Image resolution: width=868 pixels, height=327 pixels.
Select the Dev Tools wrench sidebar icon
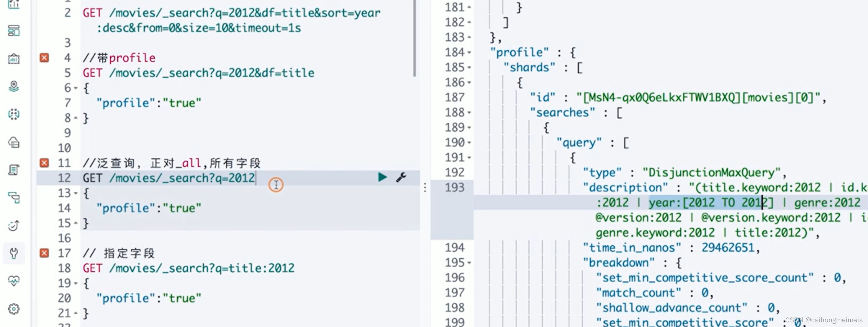click(x=14, y=253)
